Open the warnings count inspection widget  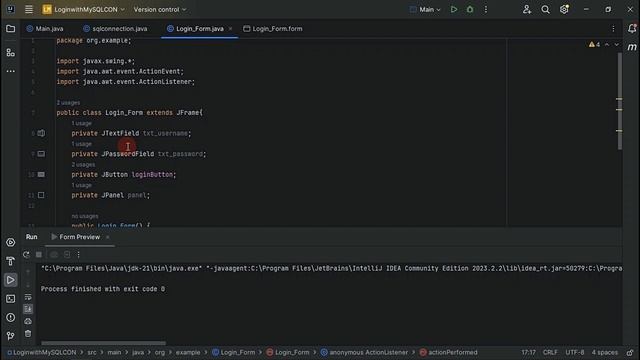click(594, 44)
